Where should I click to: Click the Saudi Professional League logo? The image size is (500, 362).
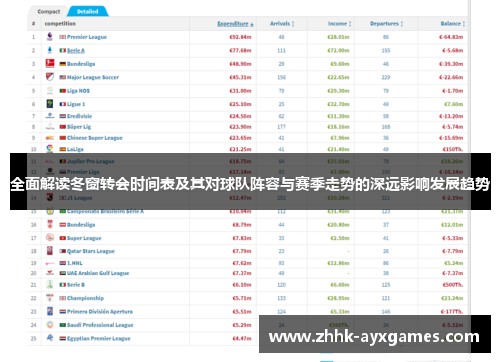(50, 325)
